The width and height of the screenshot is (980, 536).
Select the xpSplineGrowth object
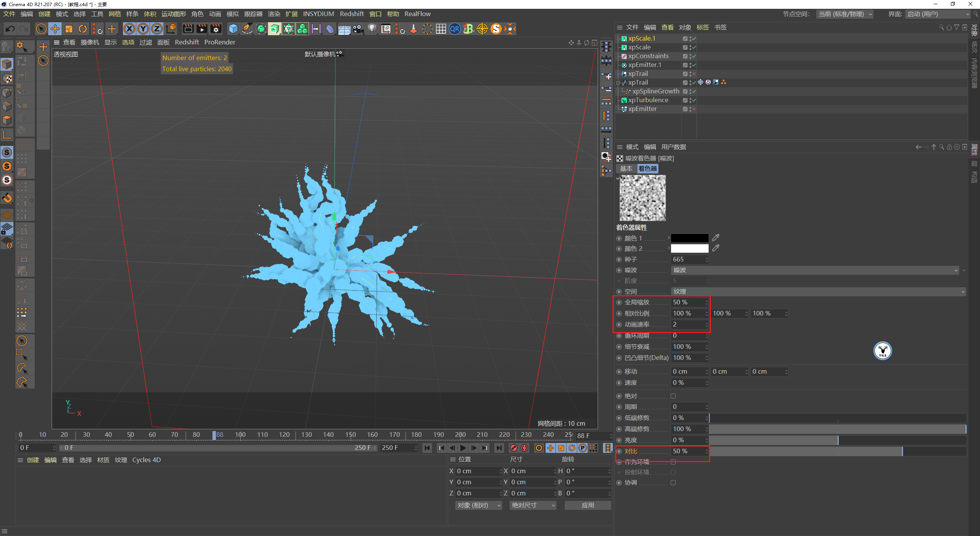(655, 92)
